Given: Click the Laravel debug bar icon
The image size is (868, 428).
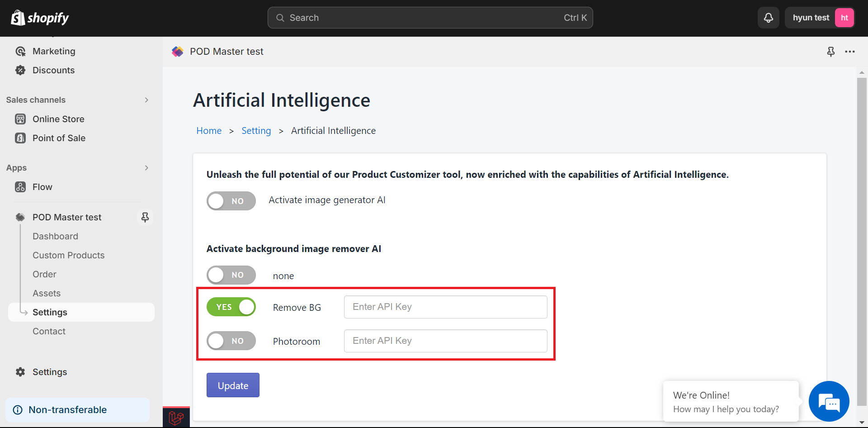Looking at the screenshot, I should [x=176, y=417].
